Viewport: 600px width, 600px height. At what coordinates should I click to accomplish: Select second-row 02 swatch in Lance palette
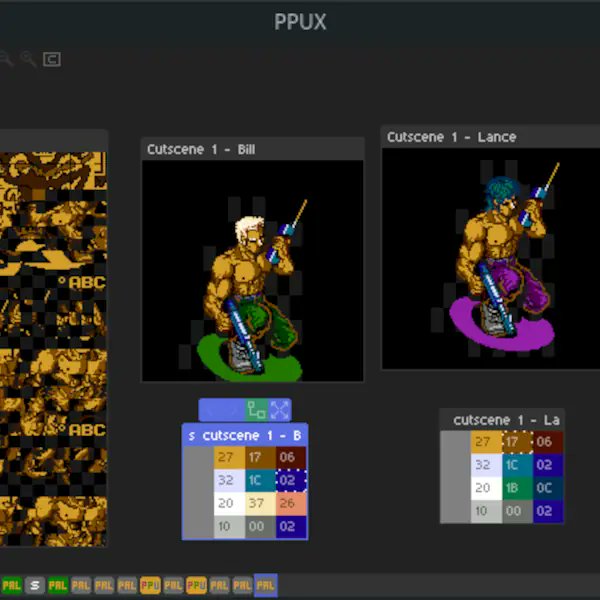coord(548,465)
